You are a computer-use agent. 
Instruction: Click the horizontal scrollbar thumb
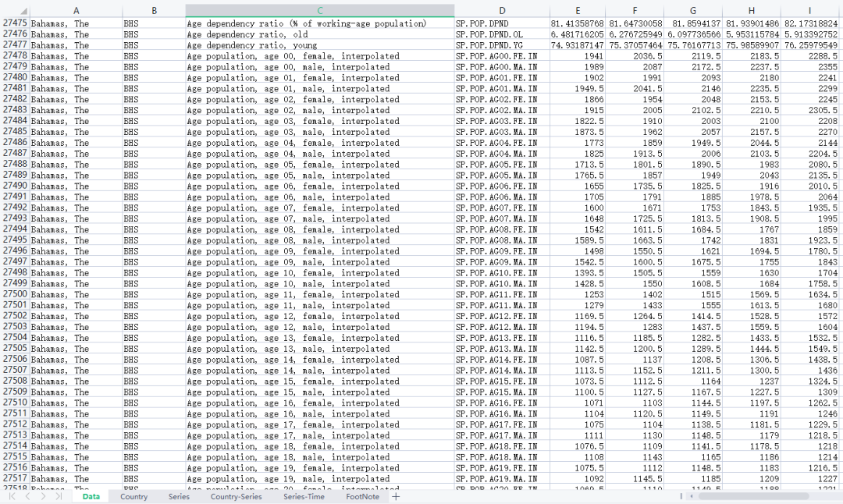click(x=753, y=496)
